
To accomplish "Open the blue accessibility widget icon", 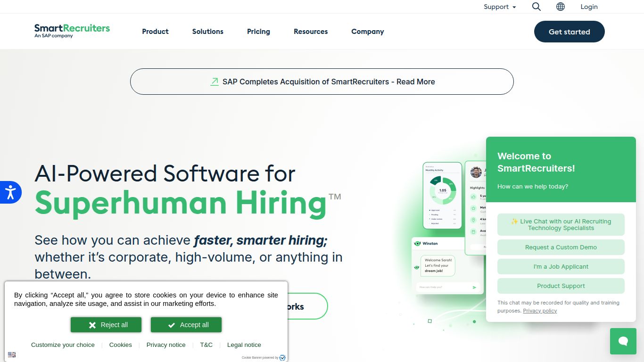I will [x=11, y=192].
